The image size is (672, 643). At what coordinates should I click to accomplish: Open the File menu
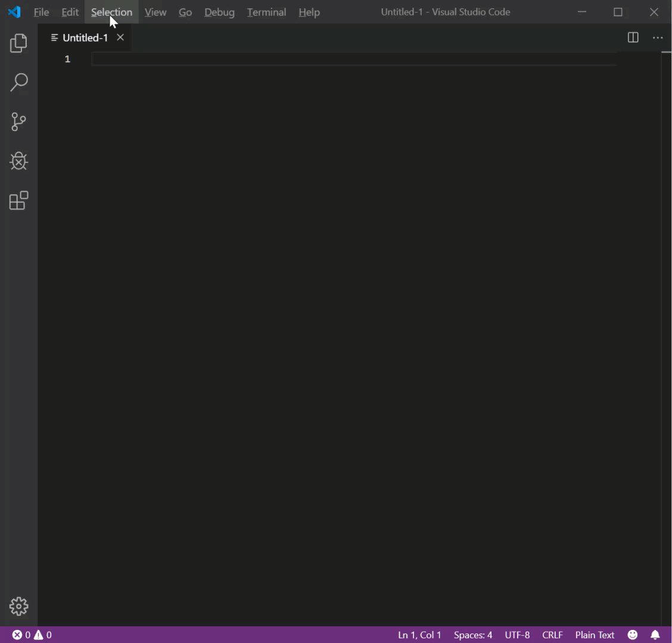(41, 12)
